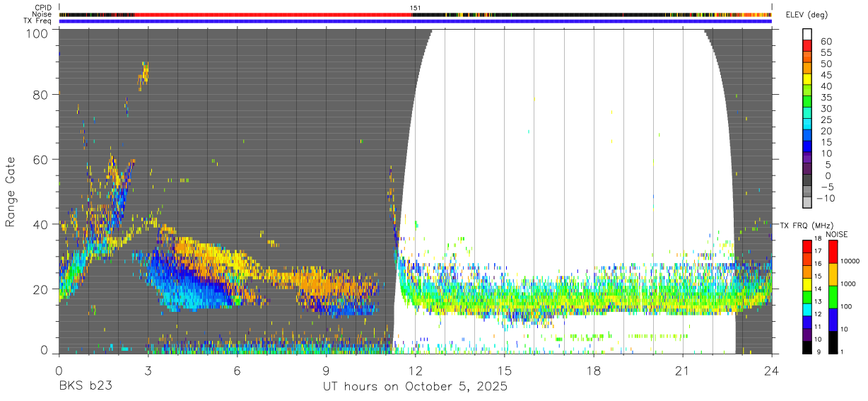Screen dimensions: 868x401
Task: Click elevation scale value 60
Action: 825,40
